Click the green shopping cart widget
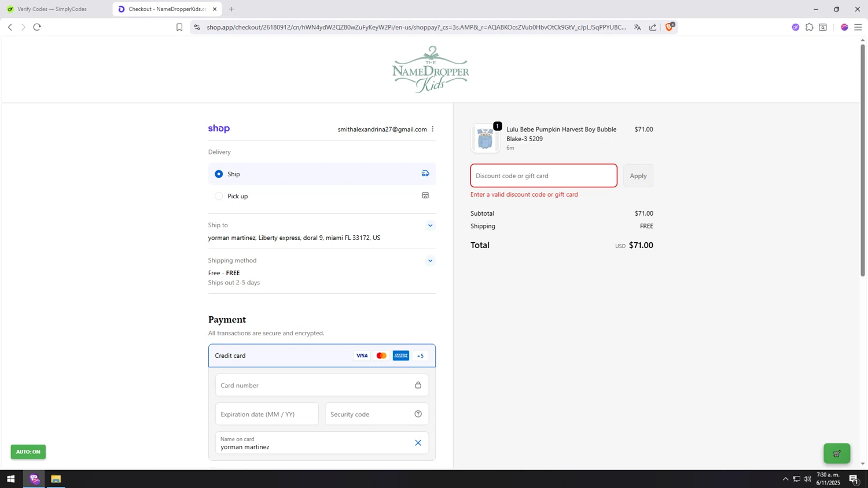This screenshot has width=868, height=488. [x=837, y=454]
